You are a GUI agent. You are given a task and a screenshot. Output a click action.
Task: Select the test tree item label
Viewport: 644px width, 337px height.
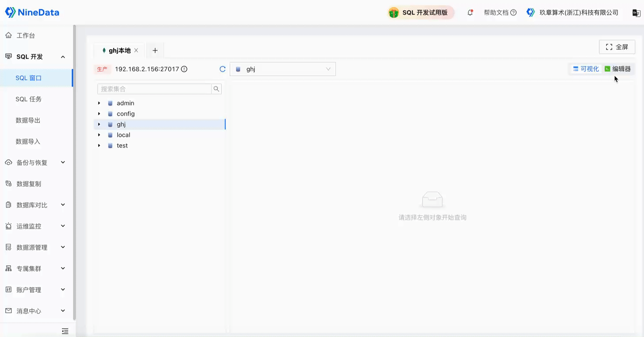coord(122,146)
